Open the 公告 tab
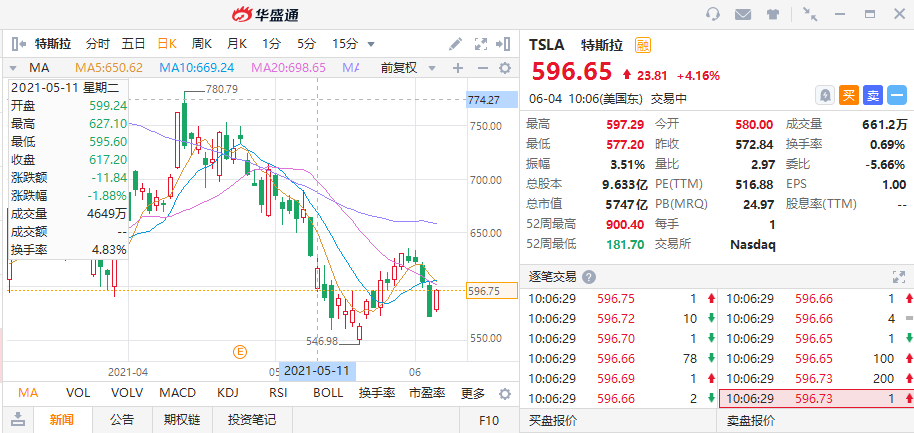Image resolution: width=914 pixels, height=433 pixels. pyautogui.click(x=122, y=420)
